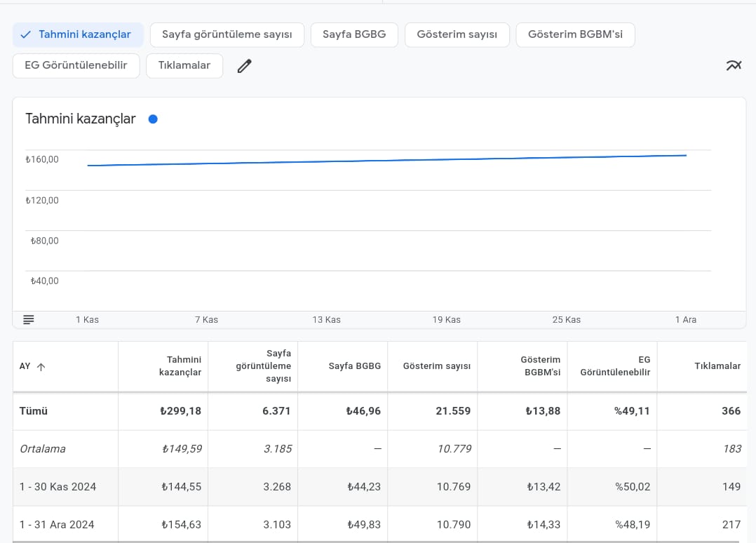
Task: Sort by the AY column header
Action: pyautogui.click(x=66, y=366)
